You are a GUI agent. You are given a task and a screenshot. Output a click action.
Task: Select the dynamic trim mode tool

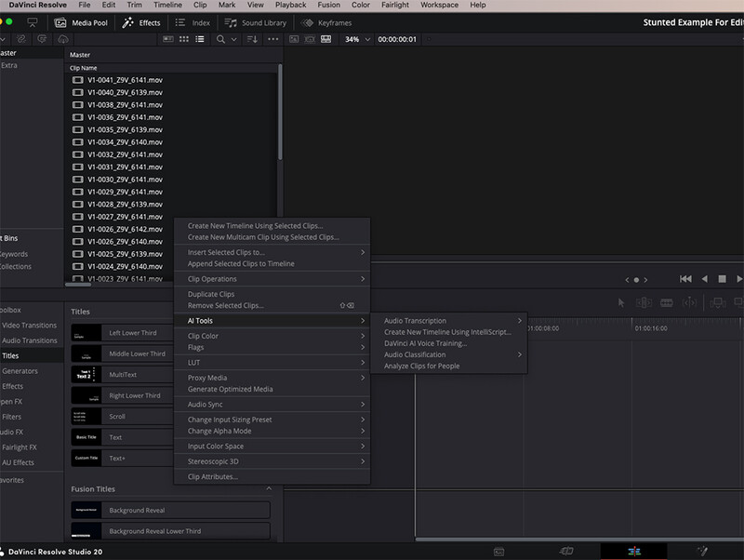point(667,302)
